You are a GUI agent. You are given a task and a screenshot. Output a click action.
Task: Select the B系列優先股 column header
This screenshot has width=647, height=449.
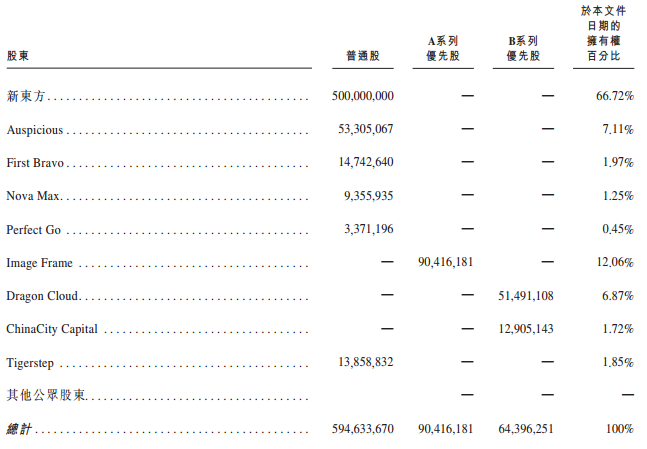(523, 48)
